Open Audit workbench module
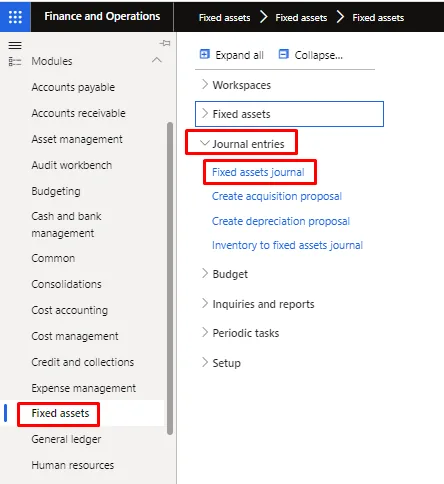This screenshot has height=484, width=444. (x=72, y=165)
